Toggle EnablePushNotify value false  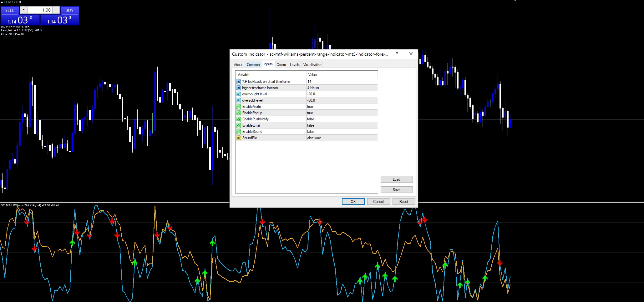(342, 119)
